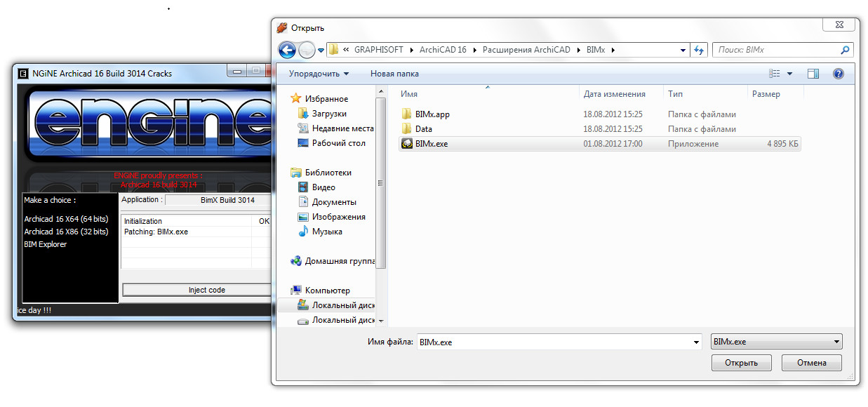This screenshot has width=868, height=407.
Task: Open the view options dropdown arrow
Action: [789, 74]
